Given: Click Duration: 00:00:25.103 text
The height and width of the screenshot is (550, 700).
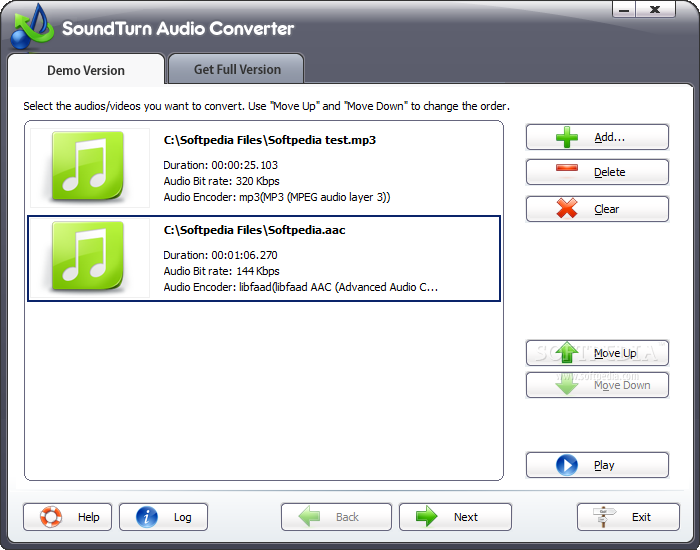Looking at the screenshot, I should pos(221,165).
